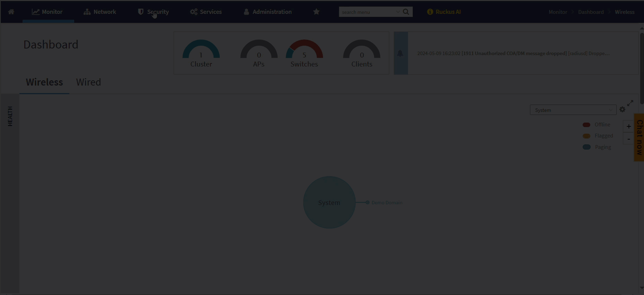The width and height of the screenshot is (644, 295).
Task: Open the Chat now side tab
Action: [639, 137]
